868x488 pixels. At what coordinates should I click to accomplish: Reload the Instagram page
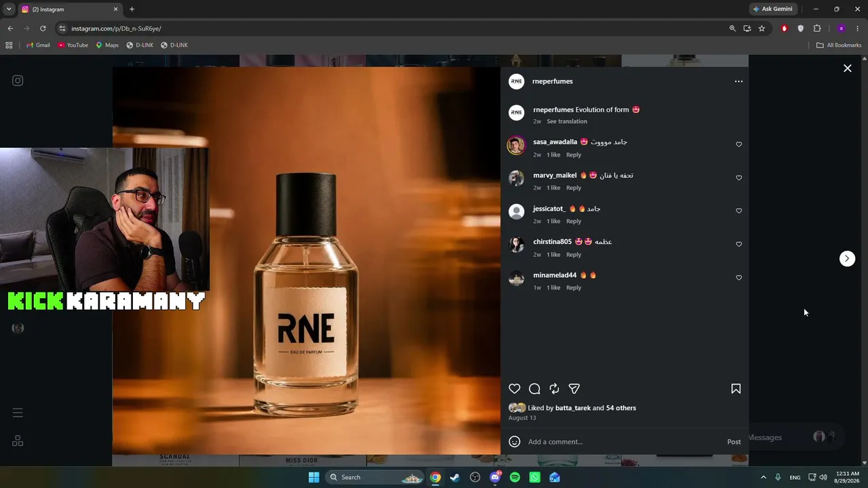click(43, 28)
